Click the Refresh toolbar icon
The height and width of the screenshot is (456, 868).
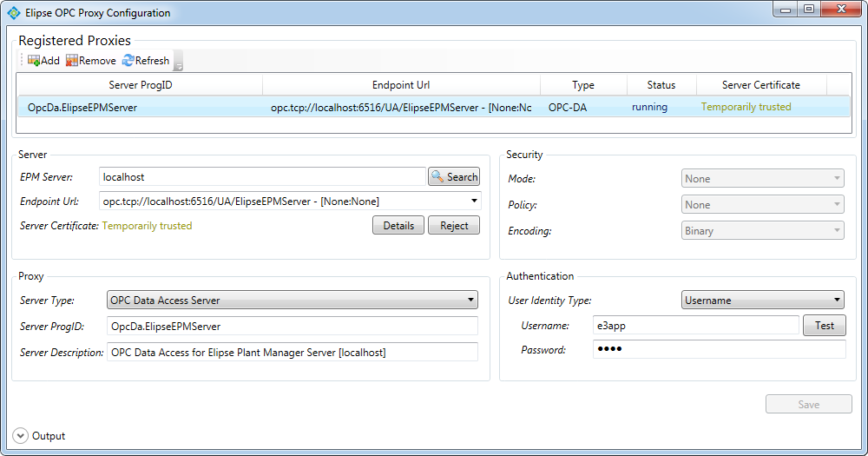(x=128, y=61)
